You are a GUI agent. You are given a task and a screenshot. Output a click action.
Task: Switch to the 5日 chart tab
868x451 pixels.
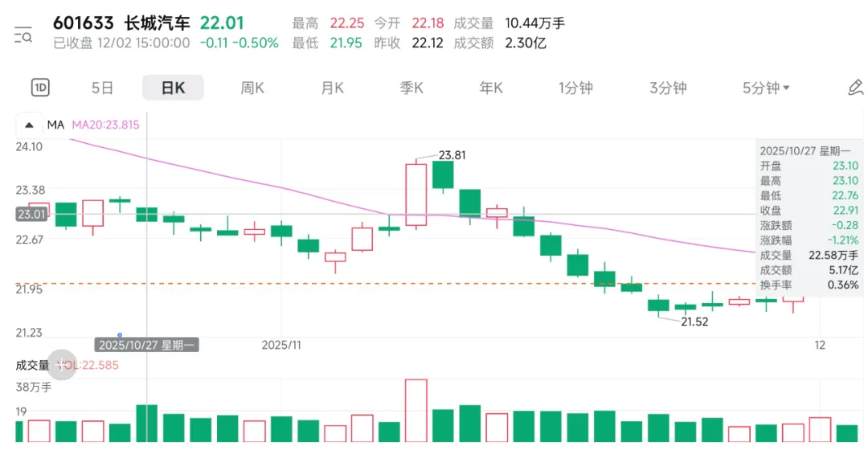(x=102, y=88)
